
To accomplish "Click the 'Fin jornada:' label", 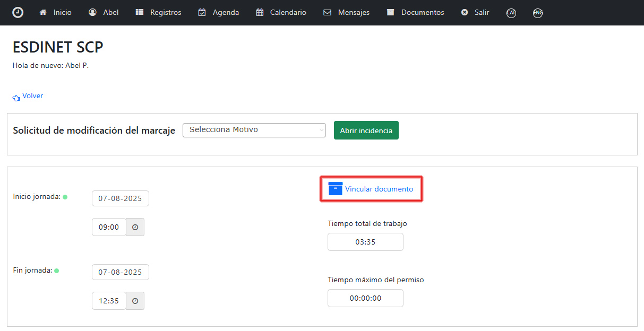I will tap(32, 270).
